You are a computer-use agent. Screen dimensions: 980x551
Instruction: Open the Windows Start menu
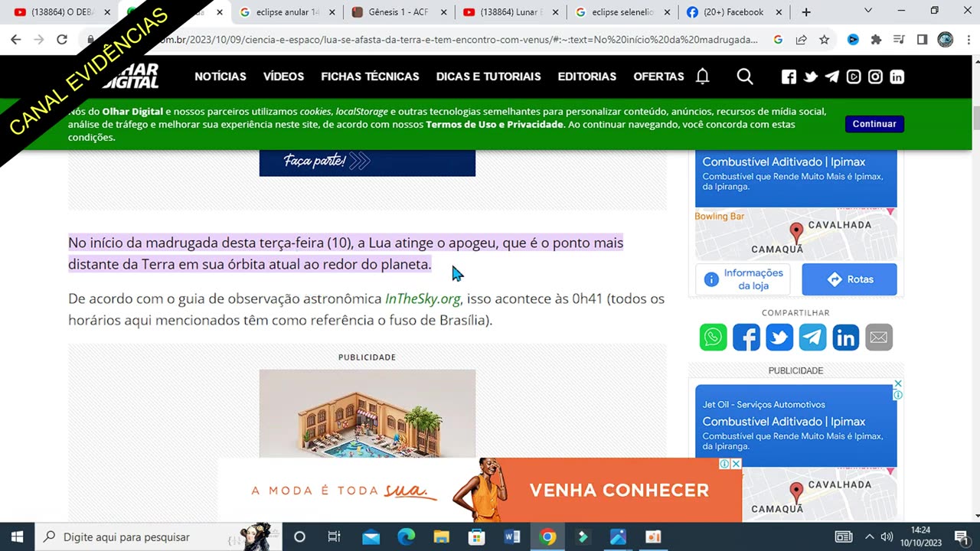(x=17, y=537)
